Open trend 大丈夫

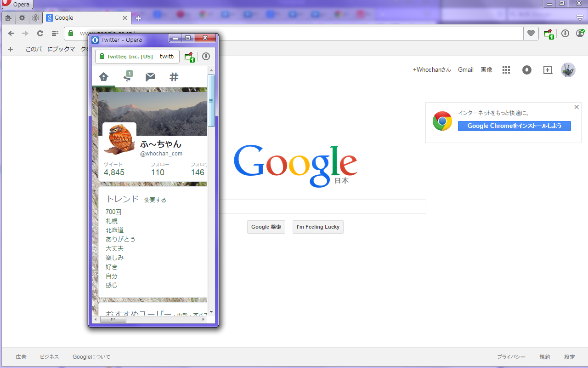(115, 248)
